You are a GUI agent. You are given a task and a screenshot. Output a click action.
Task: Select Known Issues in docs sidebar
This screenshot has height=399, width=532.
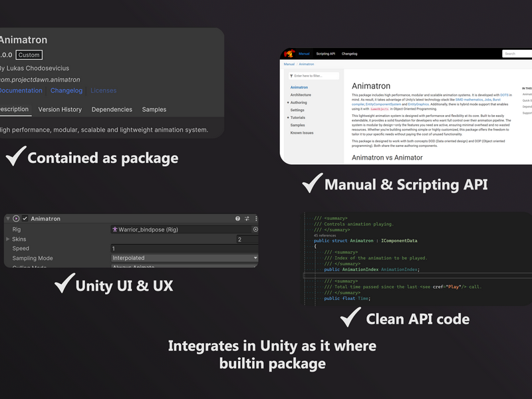(302, 133)
